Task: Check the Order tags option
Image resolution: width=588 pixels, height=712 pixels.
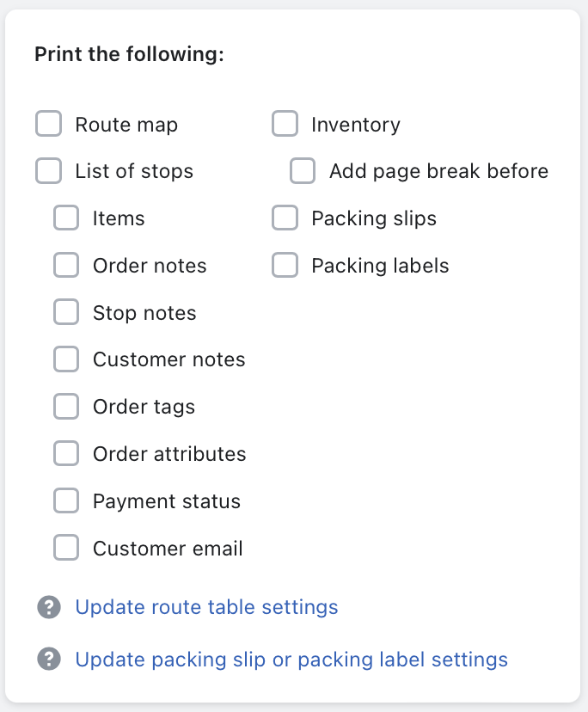Action: 66,406
